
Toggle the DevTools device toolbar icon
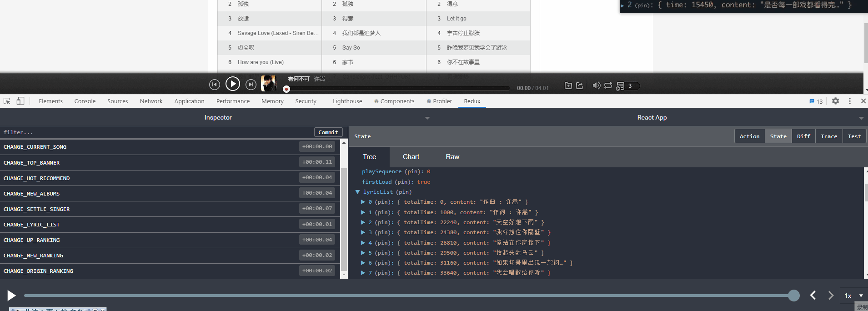[20, 101]
